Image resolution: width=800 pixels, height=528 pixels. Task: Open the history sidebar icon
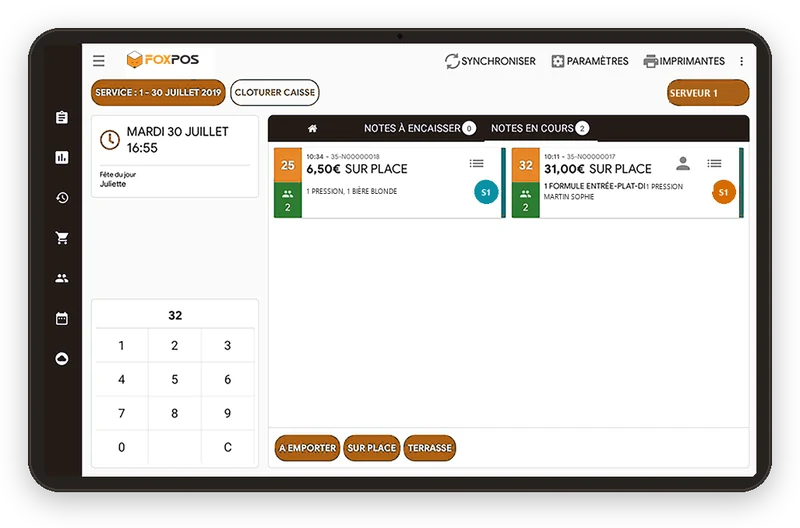coord(62,197)
